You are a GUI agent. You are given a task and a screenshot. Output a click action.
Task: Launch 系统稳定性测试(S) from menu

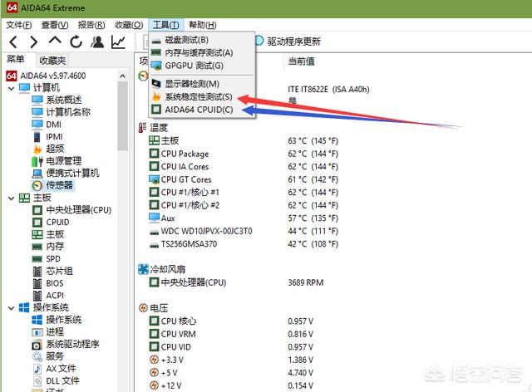pyautogui.click(x=201, y=97)
